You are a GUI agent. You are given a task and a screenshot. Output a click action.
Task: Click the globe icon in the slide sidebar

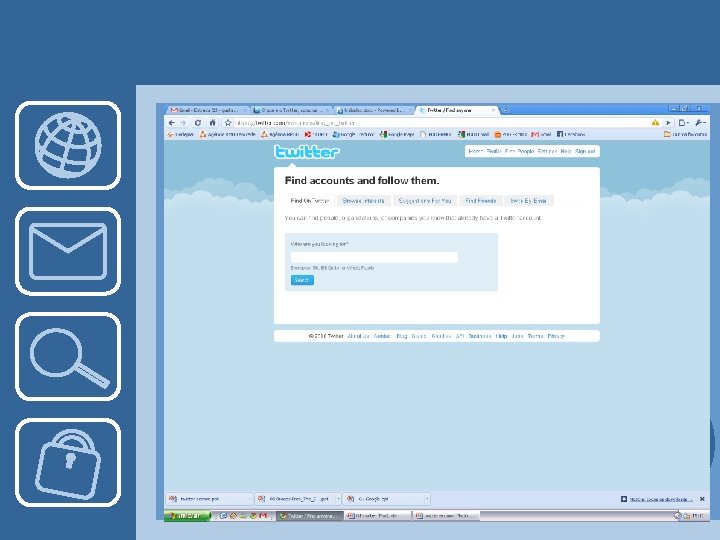(68, 145)
